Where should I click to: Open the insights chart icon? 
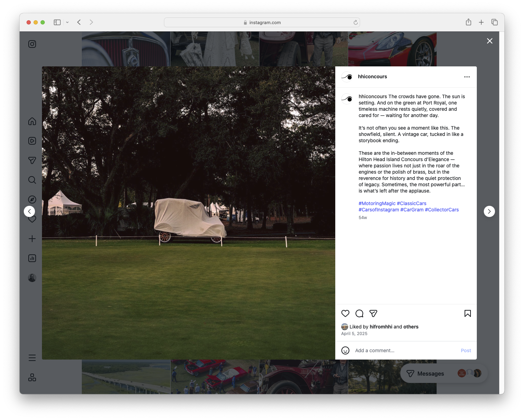(x=32, y=258)
